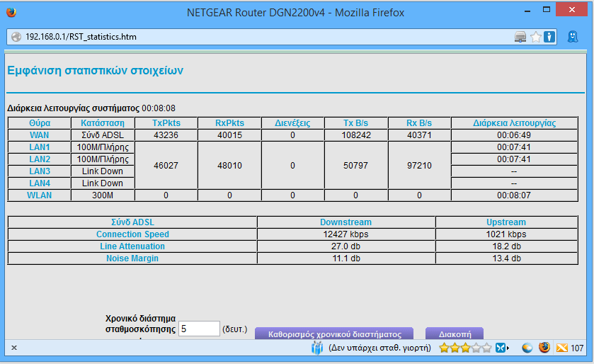This screenshot has width=594, height=364.
Task: Click the Tx B/s column header
Action: [355, 123]
